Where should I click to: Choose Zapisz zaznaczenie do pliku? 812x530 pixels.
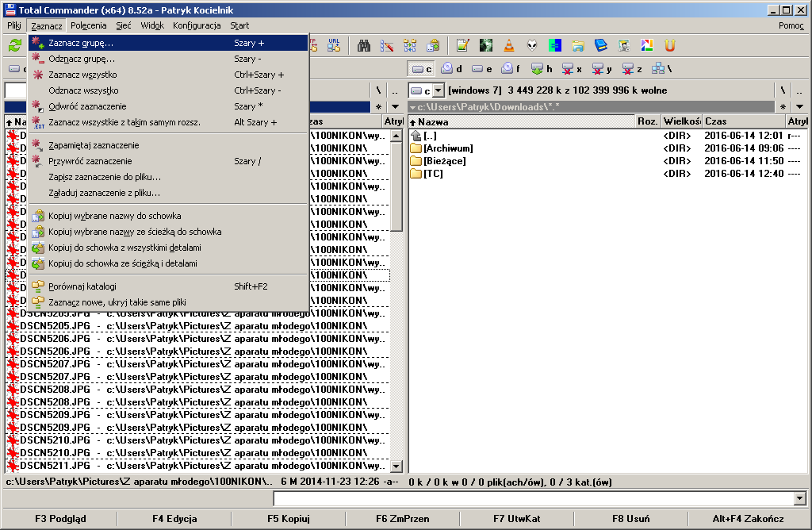pyautogui.click(x=168, y=177)
